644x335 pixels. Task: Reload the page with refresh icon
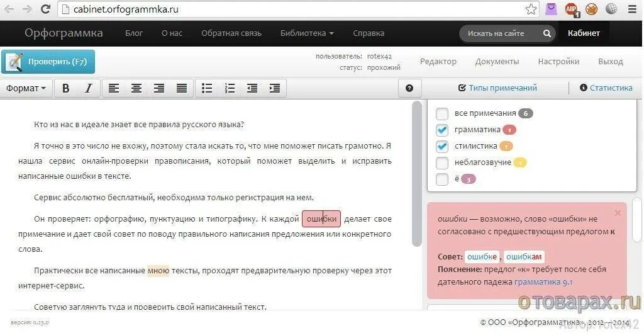45,9
